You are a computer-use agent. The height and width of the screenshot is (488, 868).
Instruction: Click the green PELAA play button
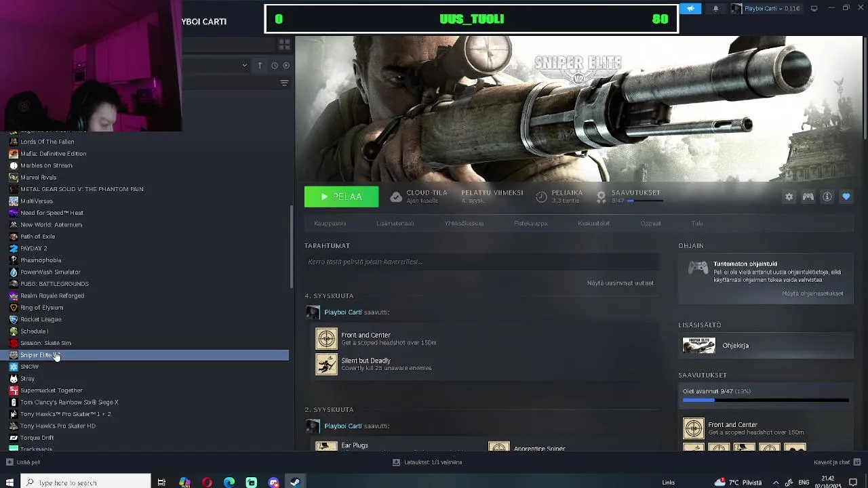341,197
